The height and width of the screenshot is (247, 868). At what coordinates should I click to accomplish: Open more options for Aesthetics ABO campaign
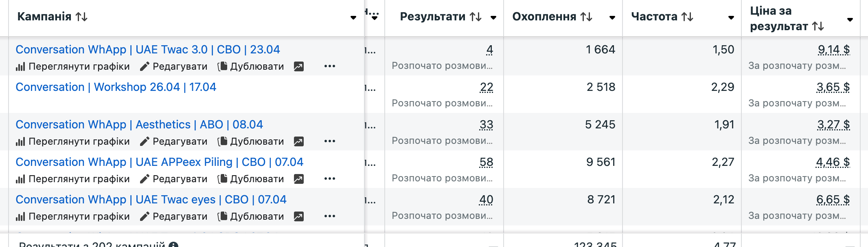click(x=331, y=141)
